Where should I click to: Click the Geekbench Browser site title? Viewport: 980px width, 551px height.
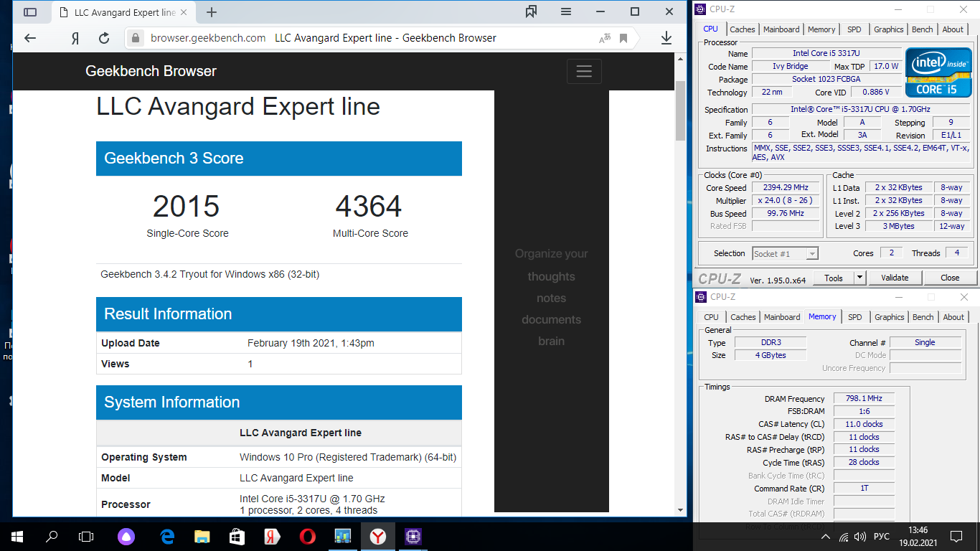pyautogui.click(x=151, y=71)
